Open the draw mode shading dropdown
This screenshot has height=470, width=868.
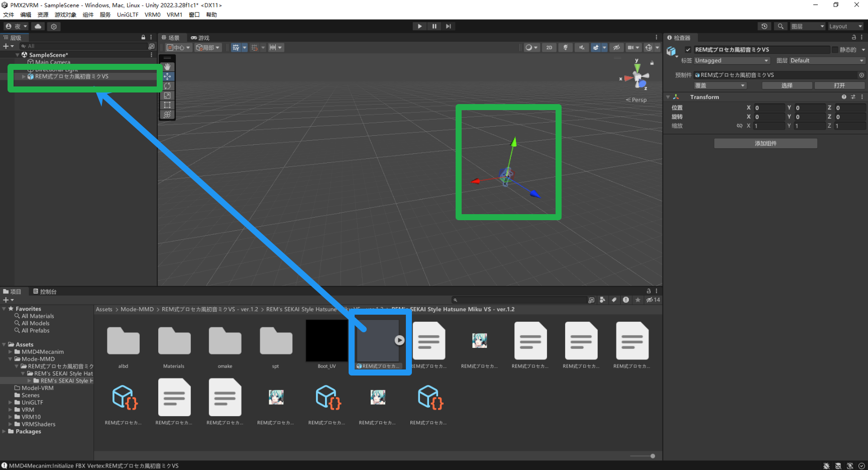coord(531,47)
